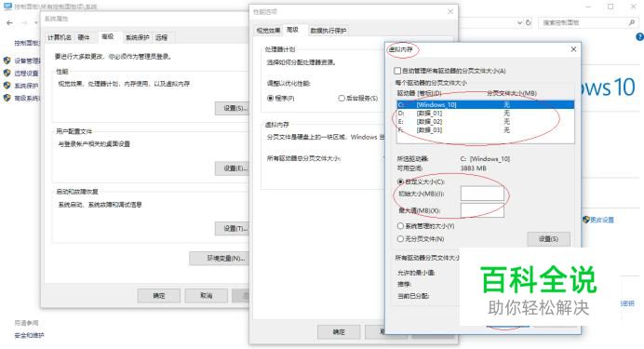This screenshot has height=349, width=644.
Task: Click the 更改设置 link
Action: click(x=602, y=220)
